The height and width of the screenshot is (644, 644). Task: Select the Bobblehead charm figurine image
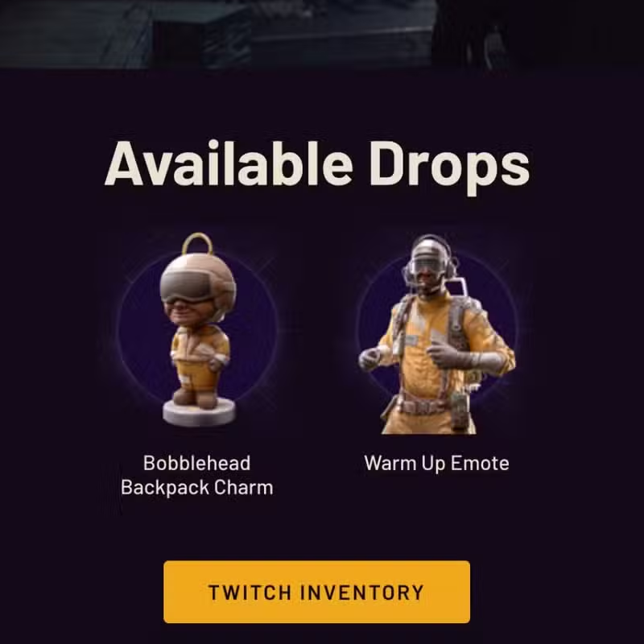(x=199, y=329)
